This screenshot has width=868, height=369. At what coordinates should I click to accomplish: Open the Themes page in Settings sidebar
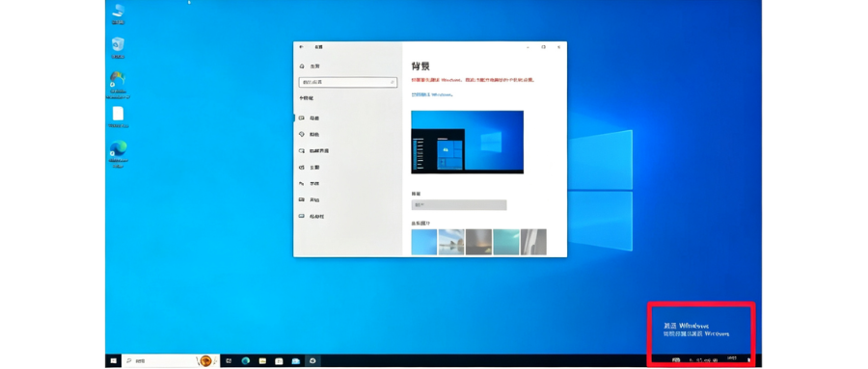coord(310,167)
